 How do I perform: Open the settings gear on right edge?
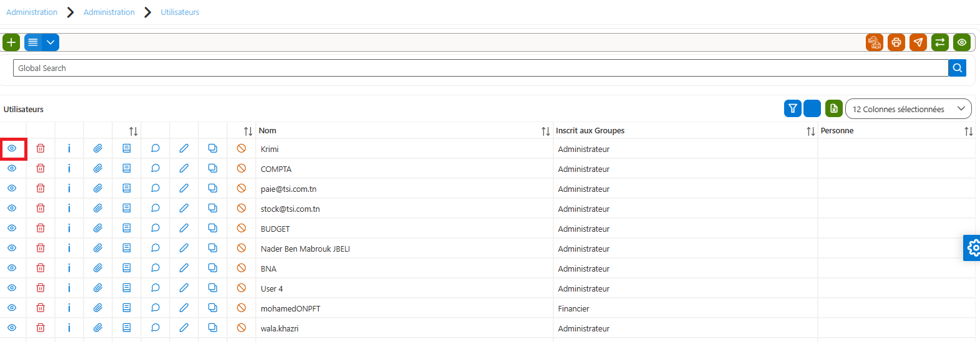coord(972,248)
